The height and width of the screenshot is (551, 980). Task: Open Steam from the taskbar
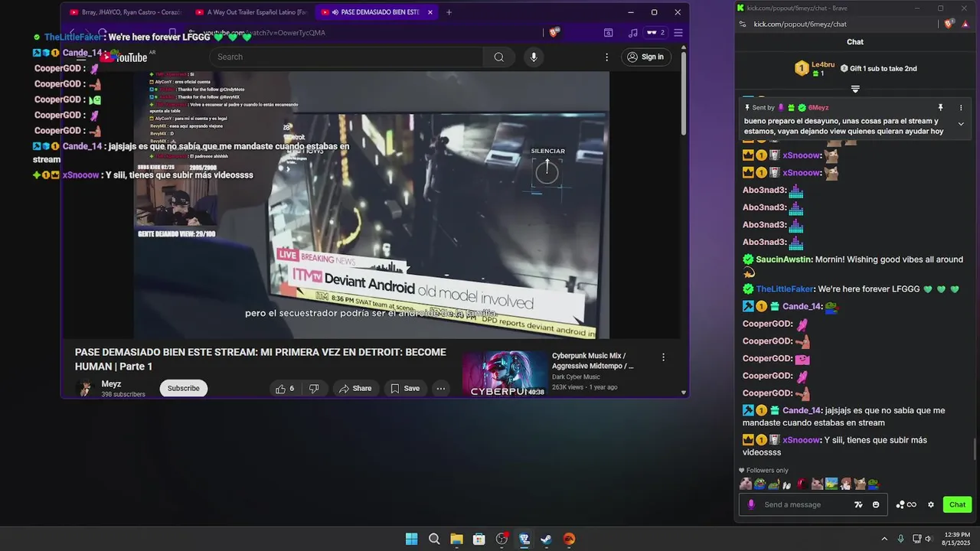[x=546, y=539]
